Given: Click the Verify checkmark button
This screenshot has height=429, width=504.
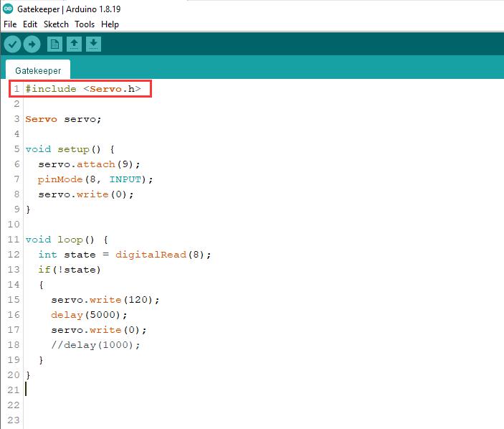Looking at the screenshot, I should coord(12,44).
